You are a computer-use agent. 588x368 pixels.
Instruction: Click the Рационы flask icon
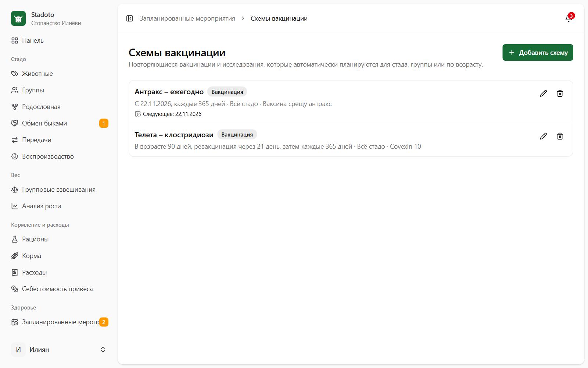click(15, 239)
